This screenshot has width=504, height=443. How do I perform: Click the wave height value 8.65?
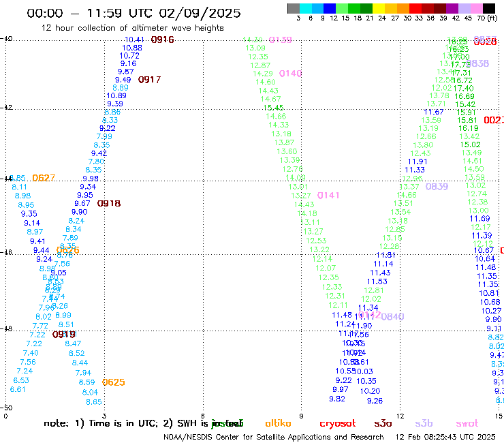click(x=93, y=402)
